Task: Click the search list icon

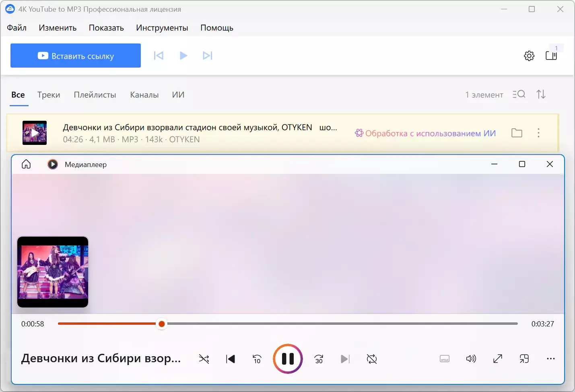Action: 519,94
